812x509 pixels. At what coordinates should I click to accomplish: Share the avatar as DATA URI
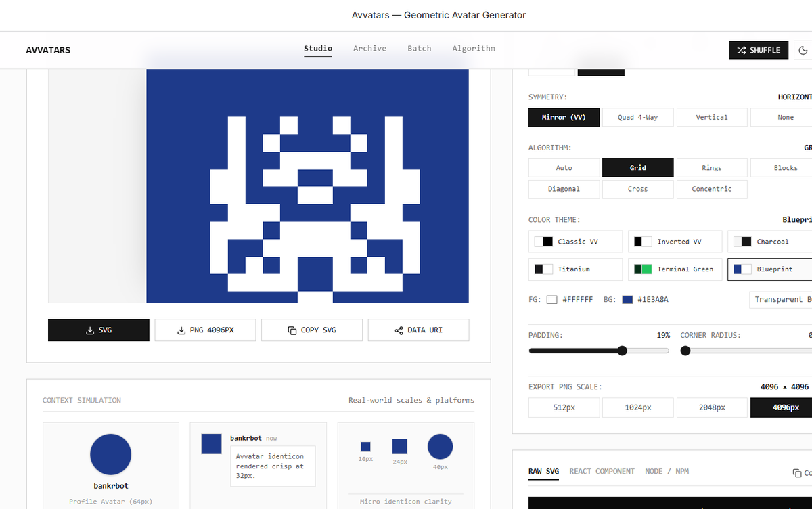(419, 330)
